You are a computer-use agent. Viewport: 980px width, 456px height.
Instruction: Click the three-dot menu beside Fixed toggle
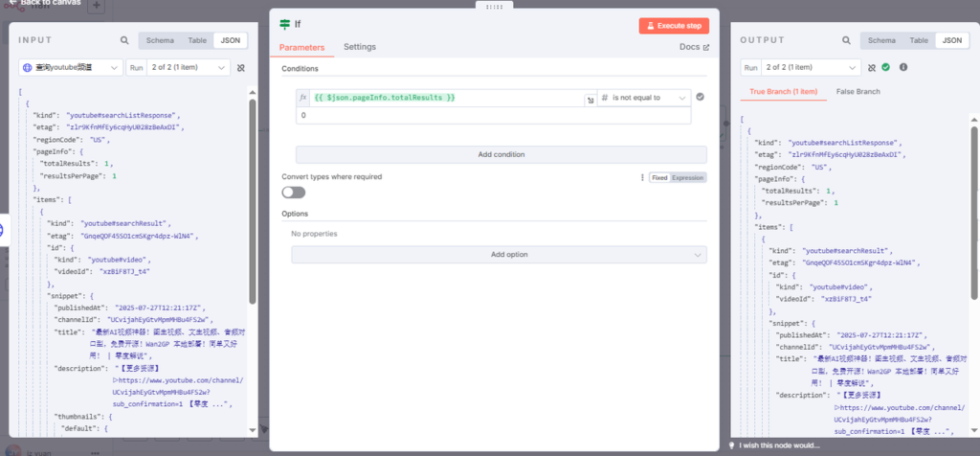[x=642, y=177]
